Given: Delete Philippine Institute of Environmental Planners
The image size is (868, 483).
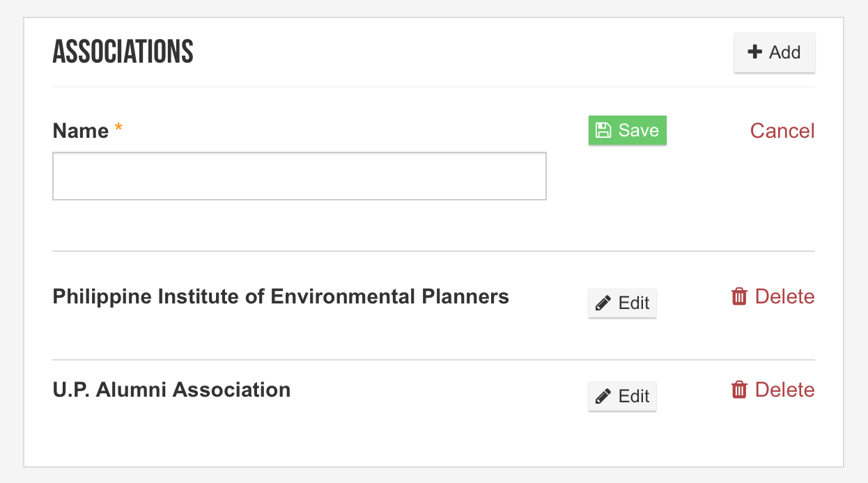Looking at the screenshot, I should [x=773, y=296].
